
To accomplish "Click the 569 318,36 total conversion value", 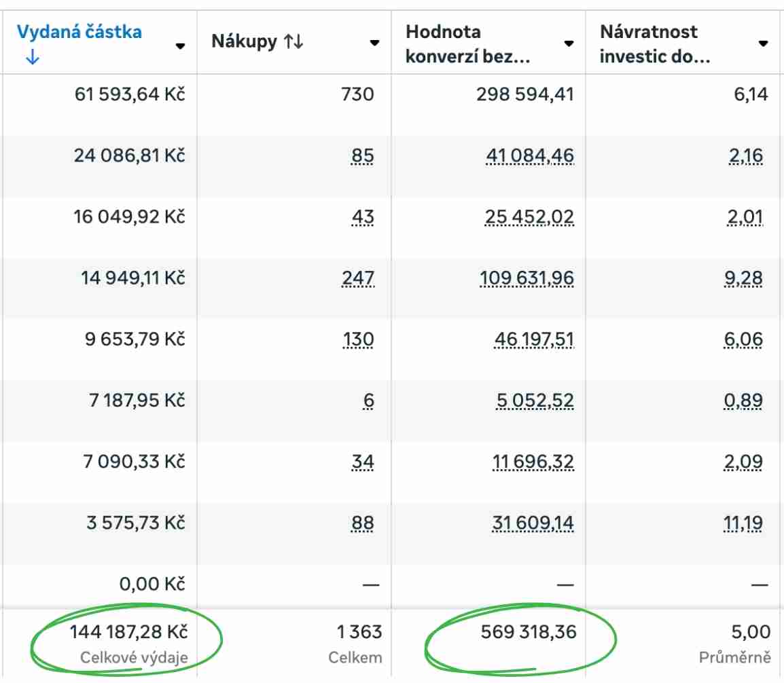I will pos(529,632).
